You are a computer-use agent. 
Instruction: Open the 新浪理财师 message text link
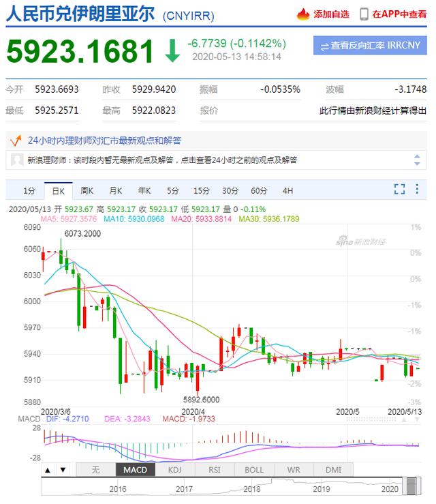162,160
